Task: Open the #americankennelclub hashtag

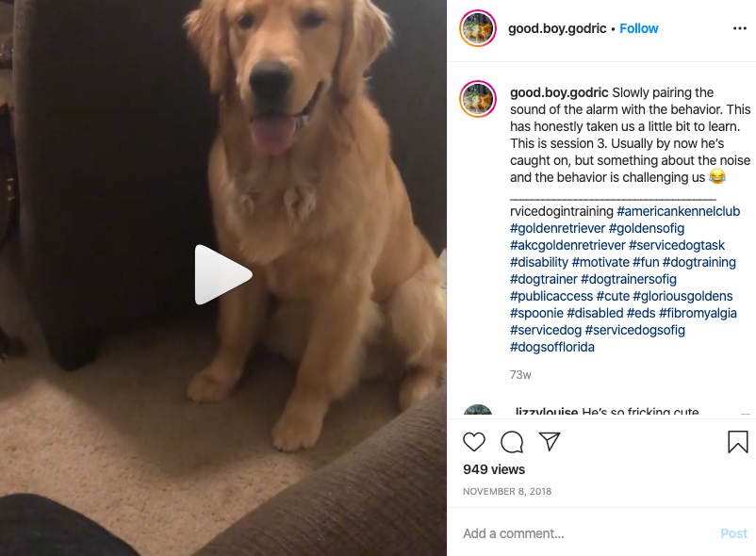Action: (x=679, y=211)
